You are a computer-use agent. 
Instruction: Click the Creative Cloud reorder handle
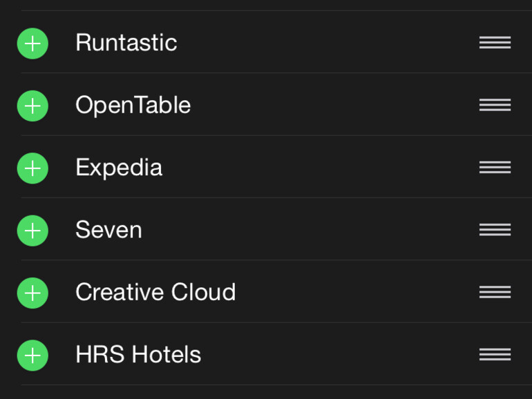point(495,293)
